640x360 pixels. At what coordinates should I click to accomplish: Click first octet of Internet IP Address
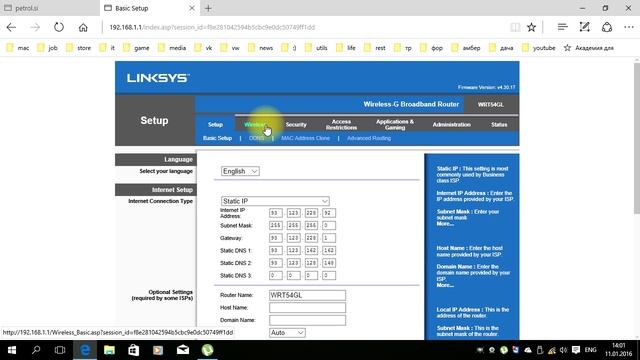point(276,213)
